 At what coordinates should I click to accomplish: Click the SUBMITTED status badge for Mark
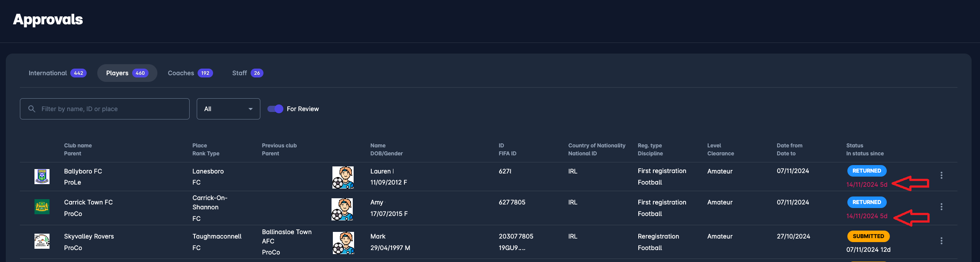tap(868, 236)
